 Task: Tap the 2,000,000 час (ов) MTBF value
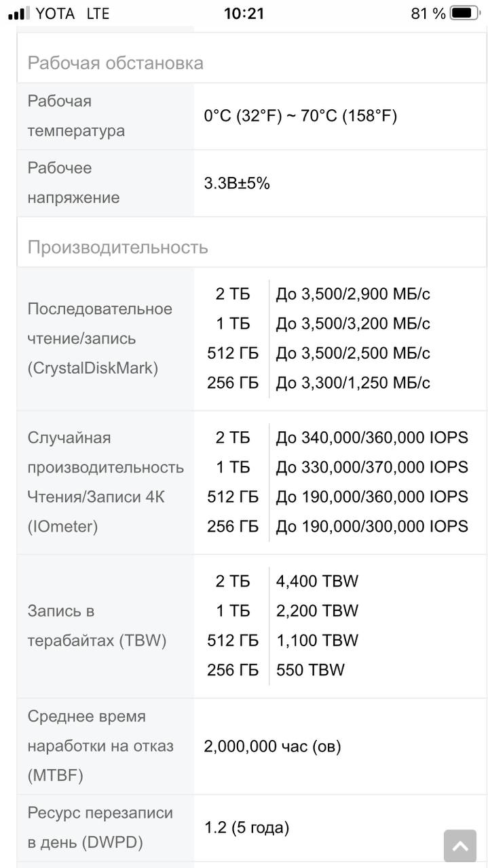click(x=272, y=747)
